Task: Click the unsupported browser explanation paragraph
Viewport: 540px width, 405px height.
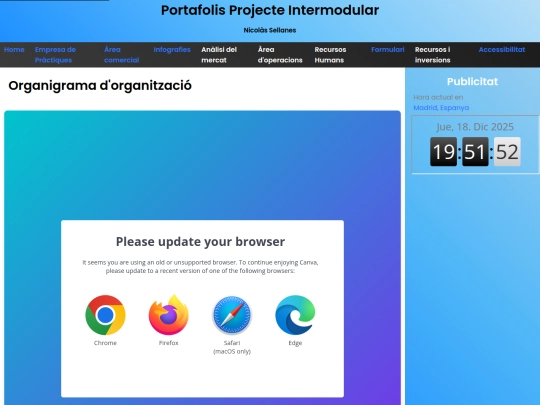Action: pyautogui.click(x=200, y=267)
